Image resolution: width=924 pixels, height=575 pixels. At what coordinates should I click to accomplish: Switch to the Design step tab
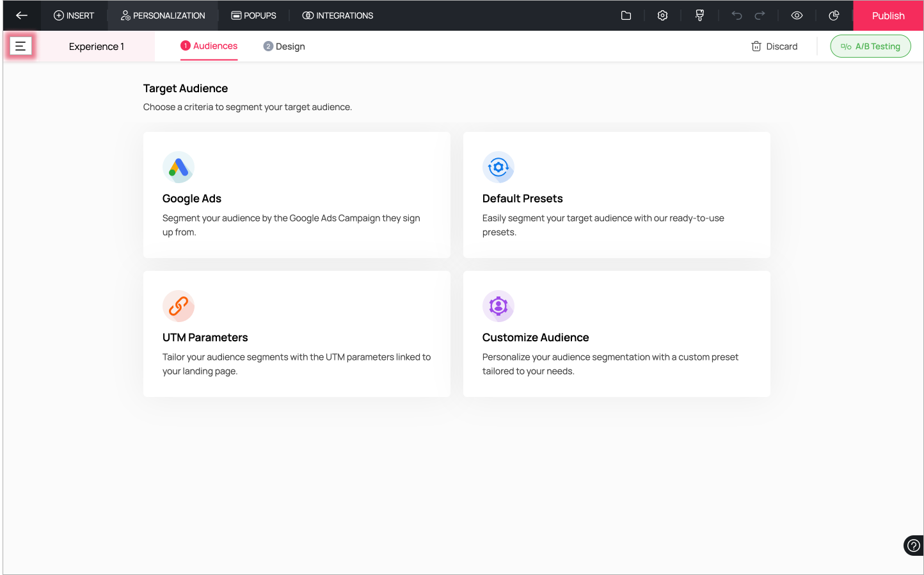click(x=284, y=46)
